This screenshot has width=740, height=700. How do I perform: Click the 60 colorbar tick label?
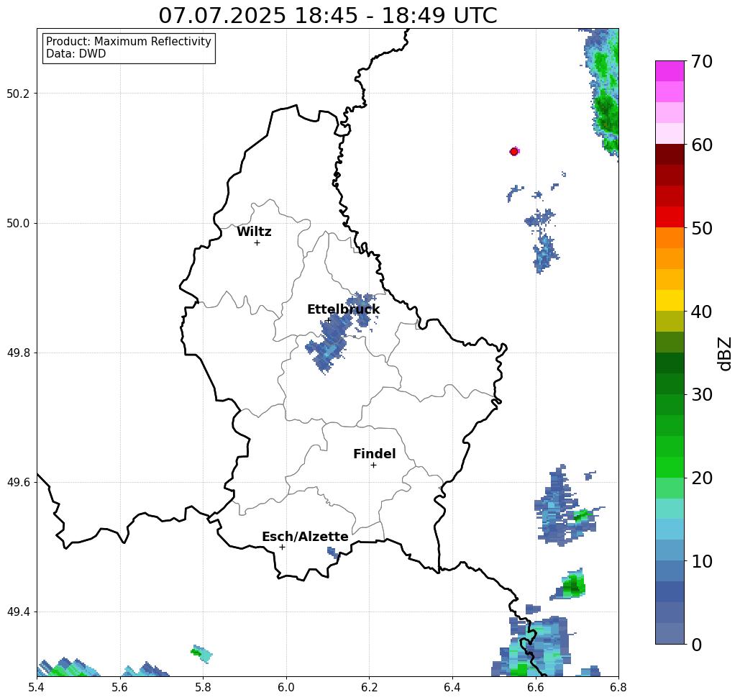point(702,145)
